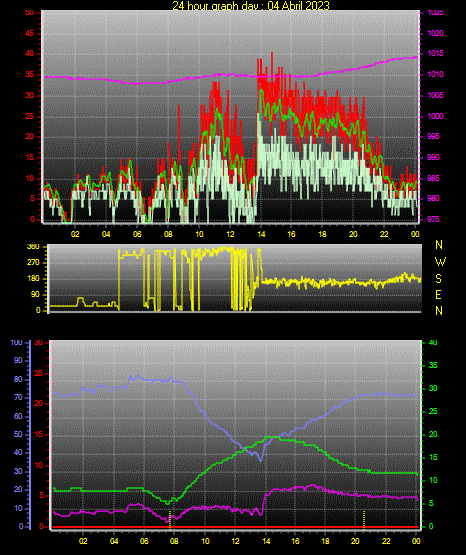Click the red 35 wind-speed label, top chart
The image size is (466, 555).
pyautogui.click(x=30, y=75)
